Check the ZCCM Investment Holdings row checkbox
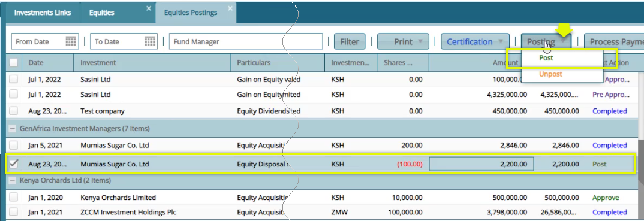 click(14, 212)
